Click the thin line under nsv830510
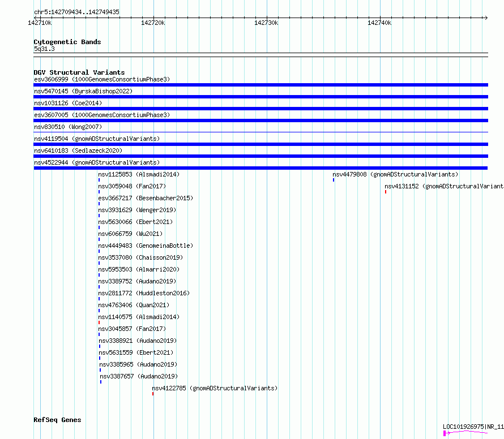 260,132
